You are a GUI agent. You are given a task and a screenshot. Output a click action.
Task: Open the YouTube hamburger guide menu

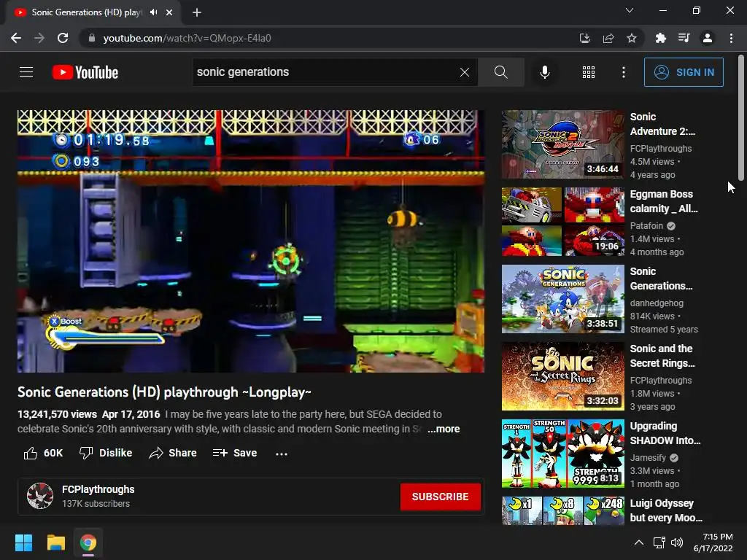(26, 72)
